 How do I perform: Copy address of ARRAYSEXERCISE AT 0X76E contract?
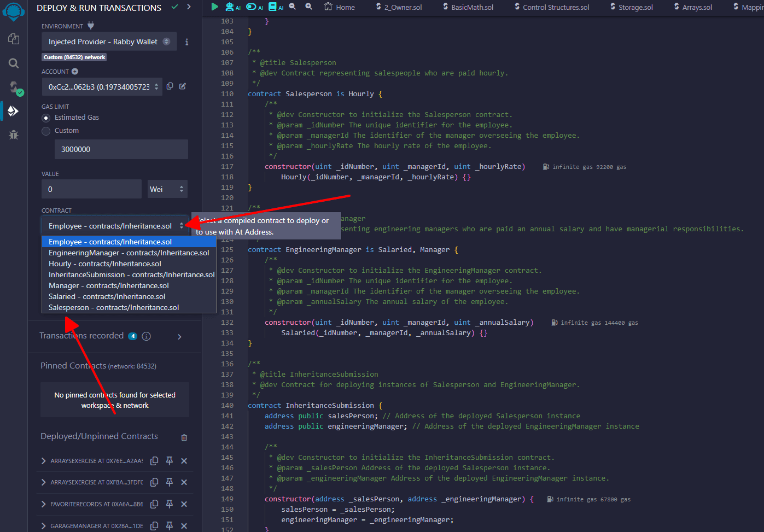(154, 461)
